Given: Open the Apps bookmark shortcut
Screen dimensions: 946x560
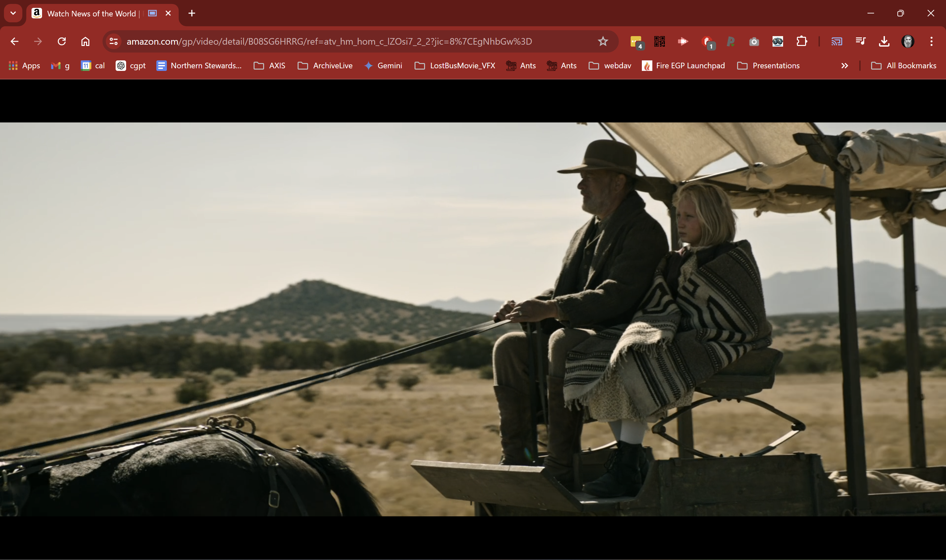Looking at the screenshot, I should [24, 66].
